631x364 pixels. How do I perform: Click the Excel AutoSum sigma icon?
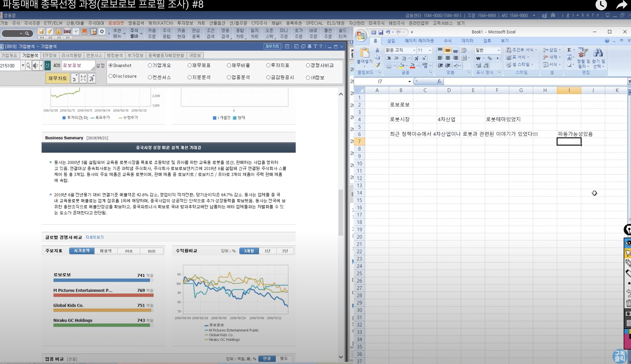569,50
